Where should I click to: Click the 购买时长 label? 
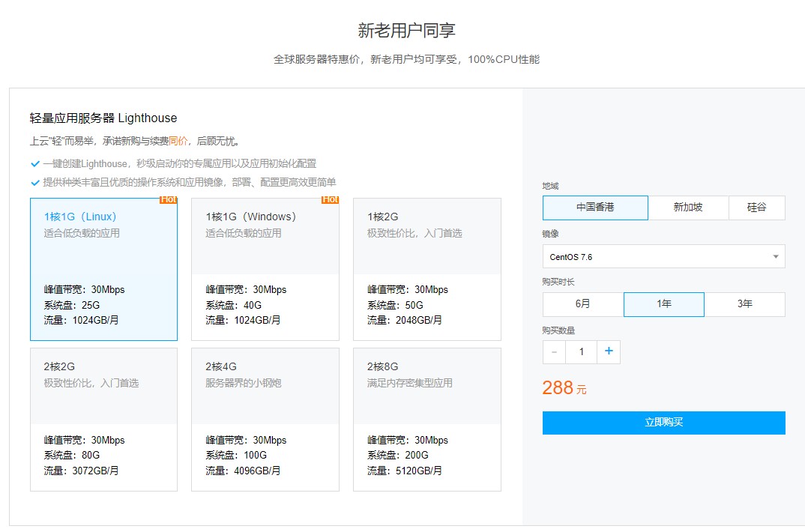pos(558,282)
